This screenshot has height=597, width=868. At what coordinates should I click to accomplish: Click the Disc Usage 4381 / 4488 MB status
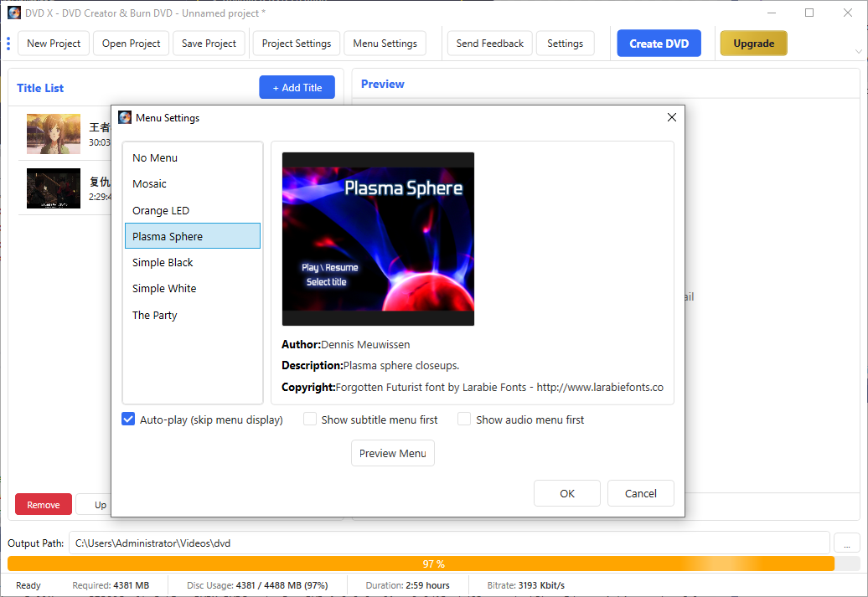(257, 584)
